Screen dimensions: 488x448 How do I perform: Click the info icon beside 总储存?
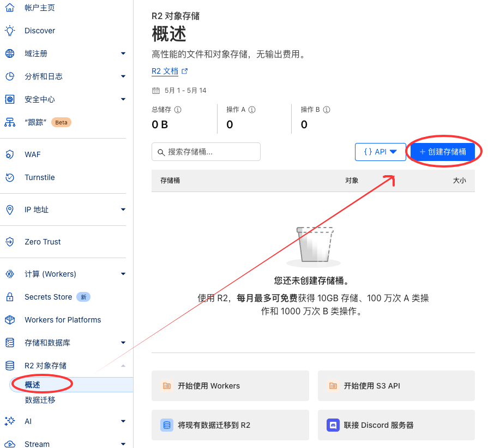point(178,110)
